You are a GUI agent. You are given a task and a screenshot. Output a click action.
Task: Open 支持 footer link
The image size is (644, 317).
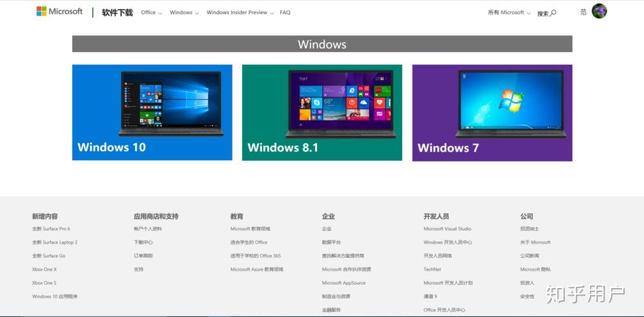[x=138, y=269]
